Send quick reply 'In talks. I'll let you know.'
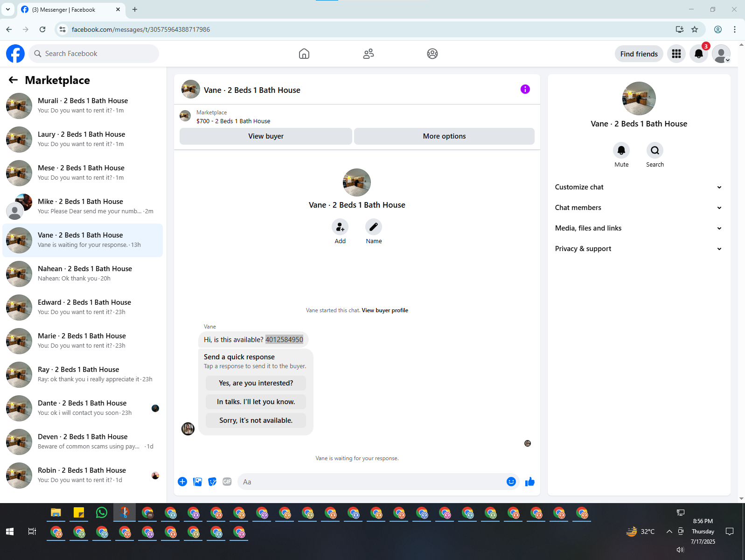The height and width of the screenshot is (560, 745). [x=256, y=402]
